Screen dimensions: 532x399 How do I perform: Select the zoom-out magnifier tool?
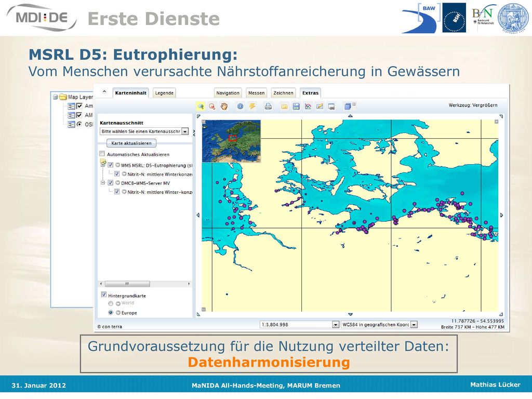tap(212, 107)
